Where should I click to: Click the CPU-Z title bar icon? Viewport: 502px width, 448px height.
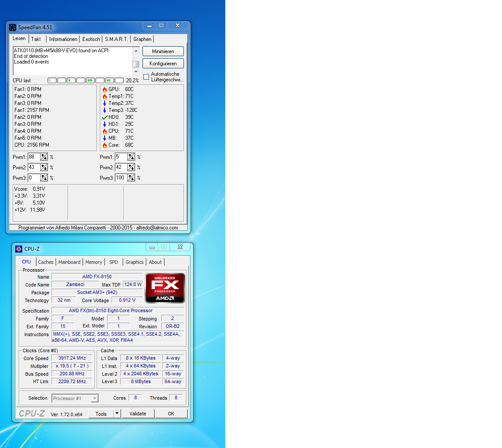click(x=19, y=249)
